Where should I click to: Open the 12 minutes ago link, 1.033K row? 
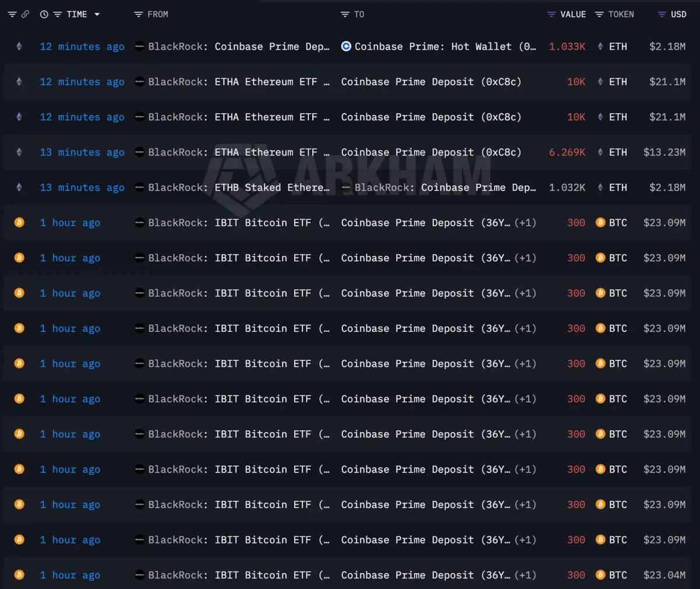(82, 47)
